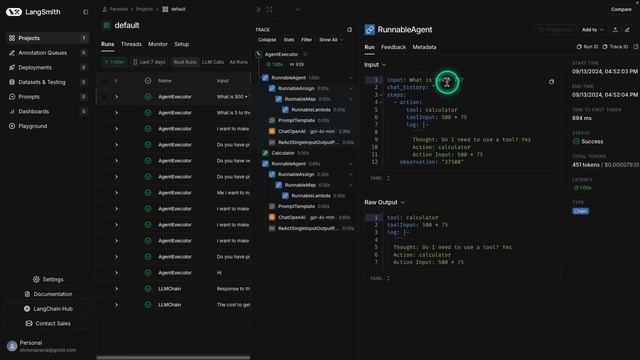Open the Last 7 days time filter
The image size is (640, 360).
pos(149,62)
